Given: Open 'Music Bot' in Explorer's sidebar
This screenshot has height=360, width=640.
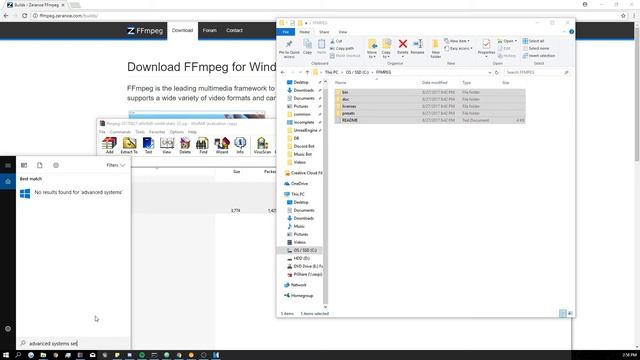Looking at the screenshot, I should tap(302, 154).
